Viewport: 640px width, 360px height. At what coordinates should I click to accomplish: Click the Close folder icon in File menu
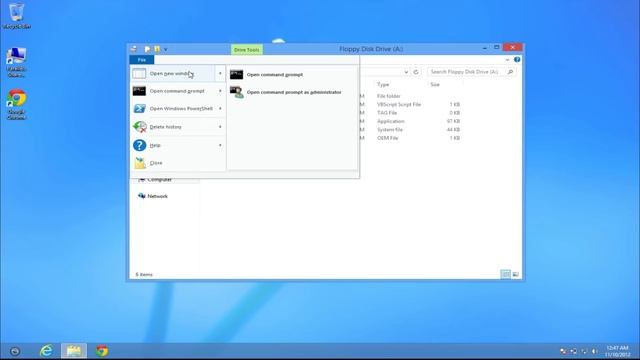(x=140, y=163)
